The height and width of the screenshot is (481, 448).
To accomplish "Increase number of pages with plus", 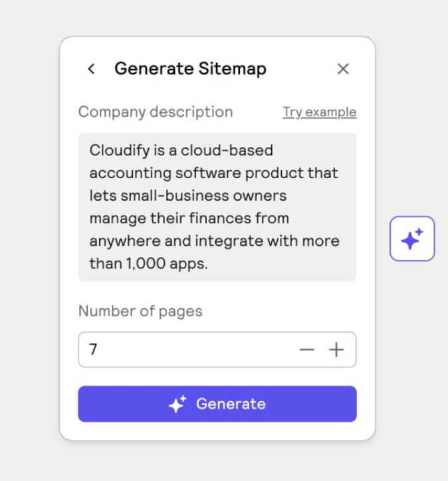I will click(337, 350).
